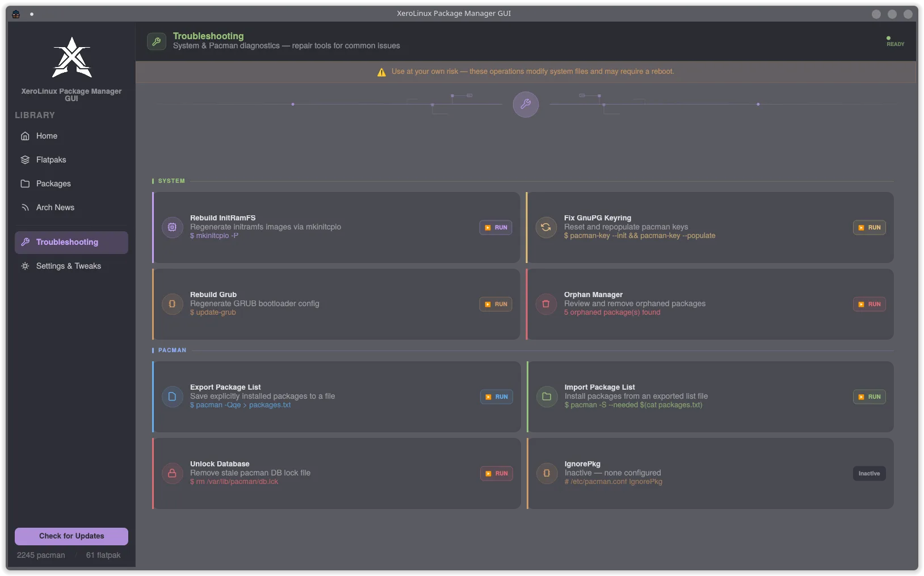
Task: Click the SYSTEM section heading
Action: tap(171, 181)
